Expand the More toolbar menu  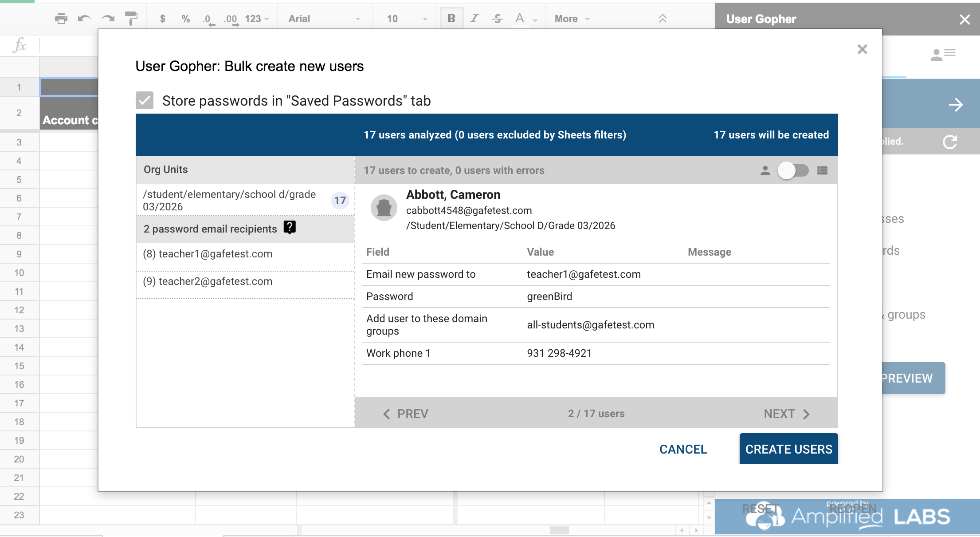pos(572,19)
